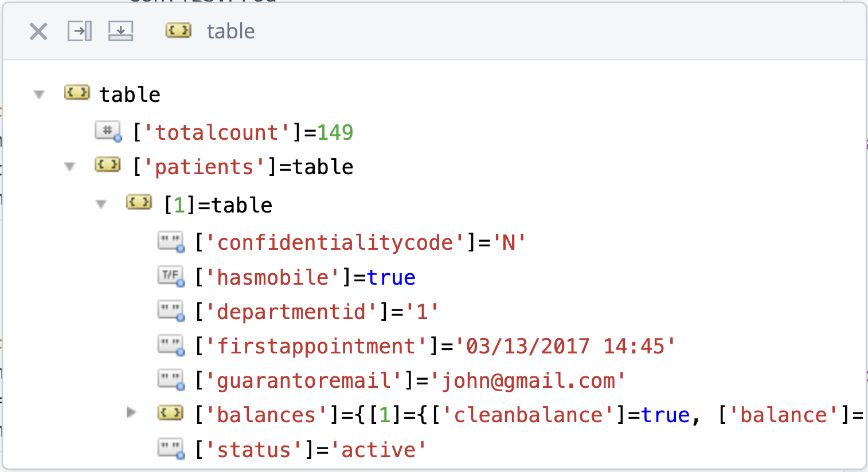Click the string icon beside status

[171, 449]
